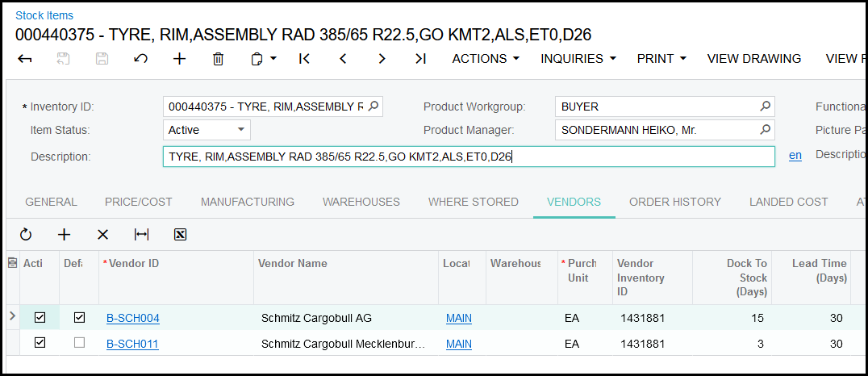Delete the stock item using trash icon
The image size is (868, 376).
click(218, 59)
